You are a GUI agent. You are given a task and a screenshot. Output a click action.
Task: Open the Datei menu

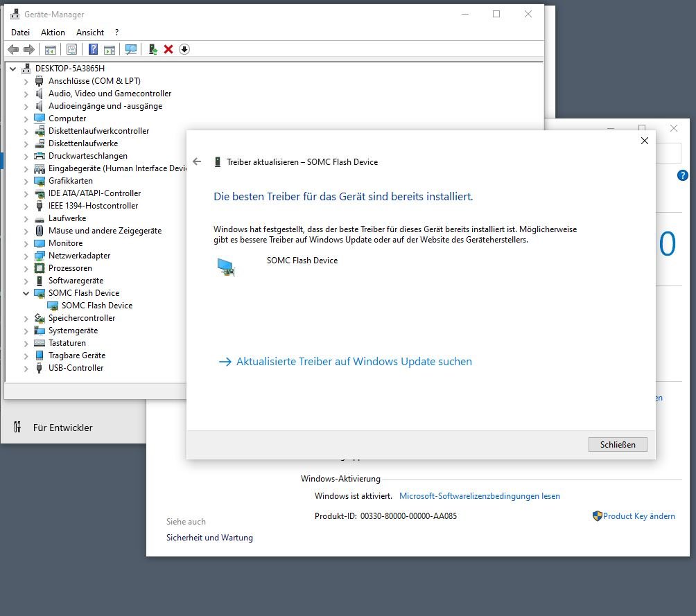click(20, 33)
